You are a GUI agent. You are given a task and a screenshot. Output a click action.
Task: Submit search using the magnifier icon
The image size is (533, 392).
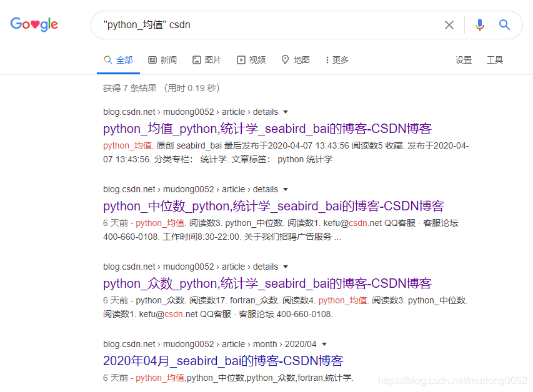pyautogui.click(x=504, y=25)
